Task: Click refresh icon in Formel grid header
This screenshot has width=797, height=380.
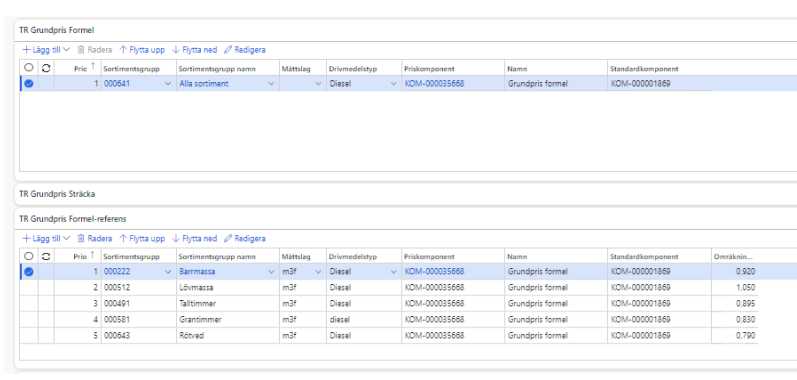Action: click(x=46, y=68)
